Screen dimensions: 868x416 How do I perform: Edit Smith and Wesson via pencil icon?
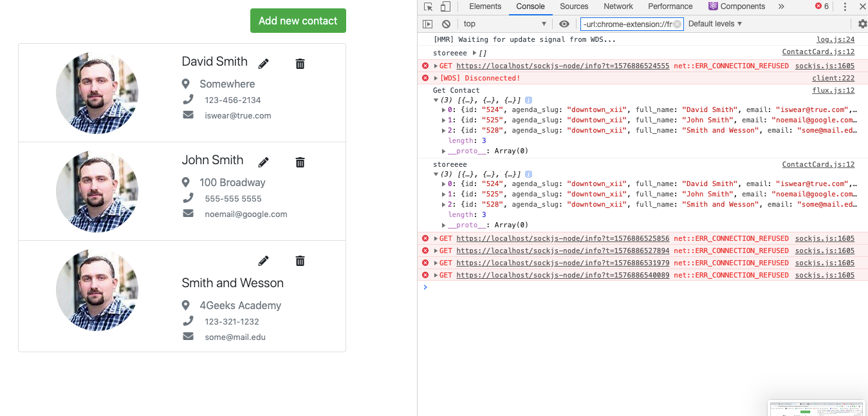coord(263,261)
